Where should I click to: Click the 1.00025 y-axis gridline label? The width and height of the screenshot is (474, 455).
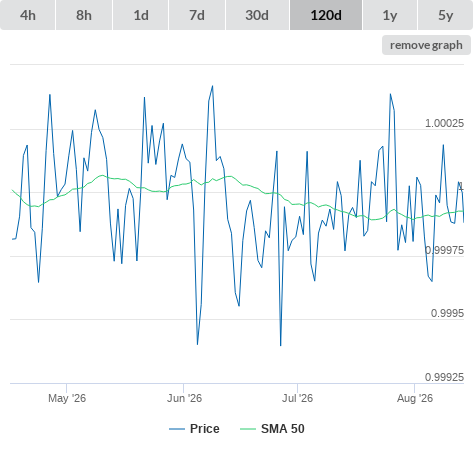[x=444, y=123]
